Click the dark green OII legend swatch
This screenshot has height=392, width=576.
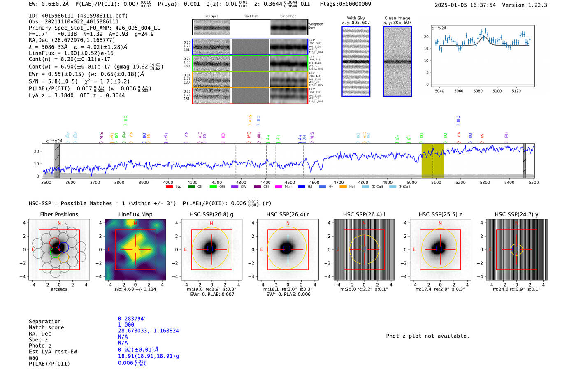click(x=191, y=186)
